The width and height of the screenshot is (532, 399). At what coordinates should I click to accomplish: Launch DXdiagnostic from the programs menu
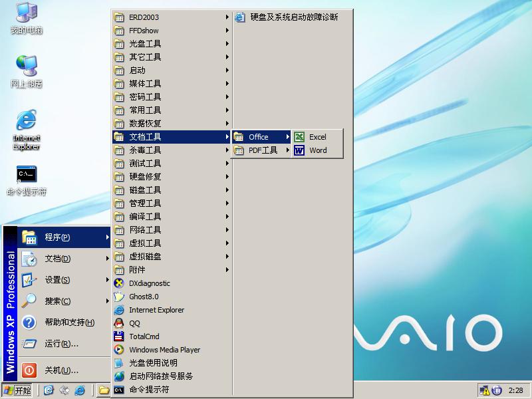click(172, 283)
